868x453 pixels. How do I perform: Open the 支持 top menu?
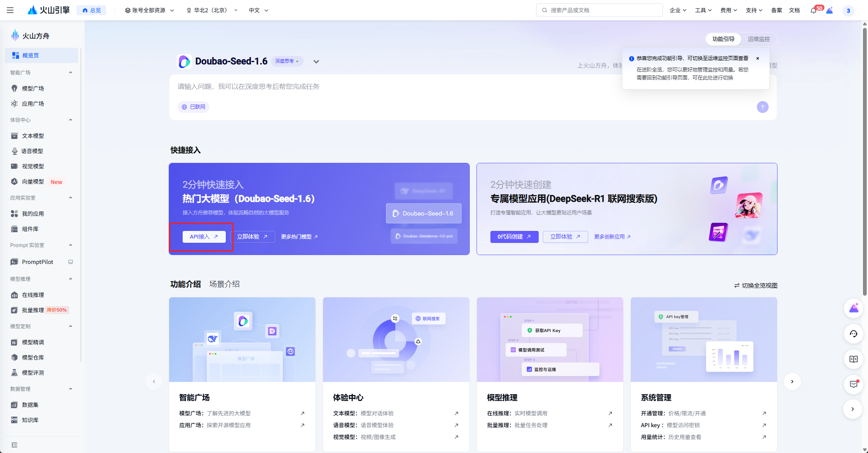[x=754, y=10]
